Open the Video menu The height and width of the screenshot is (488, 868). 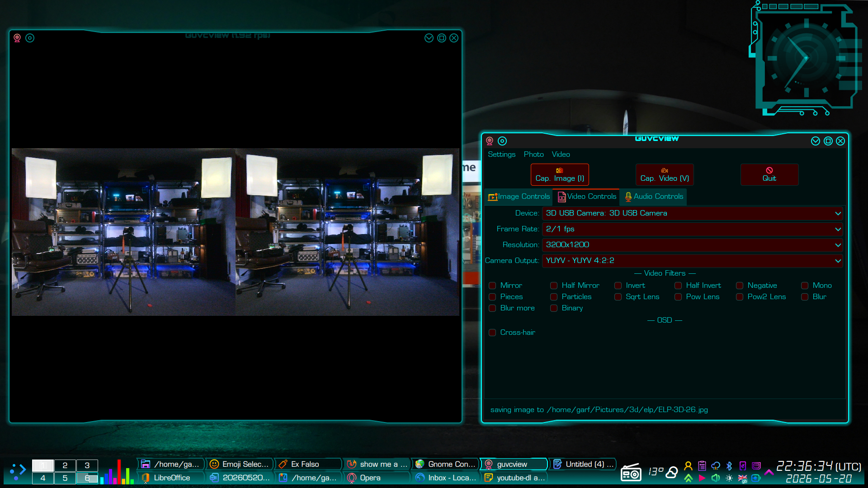pyautogui.click(x=561, y=155)
